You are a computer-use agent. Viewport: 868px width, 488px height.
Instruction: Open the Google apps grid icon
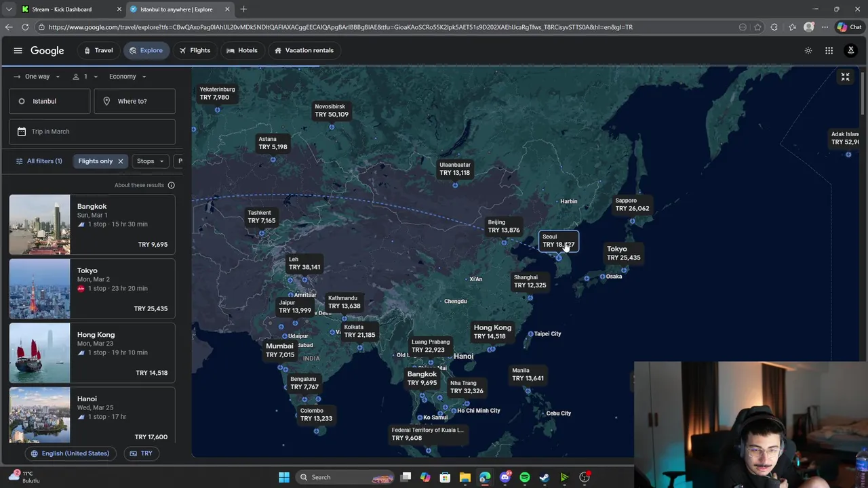[829, 51]
